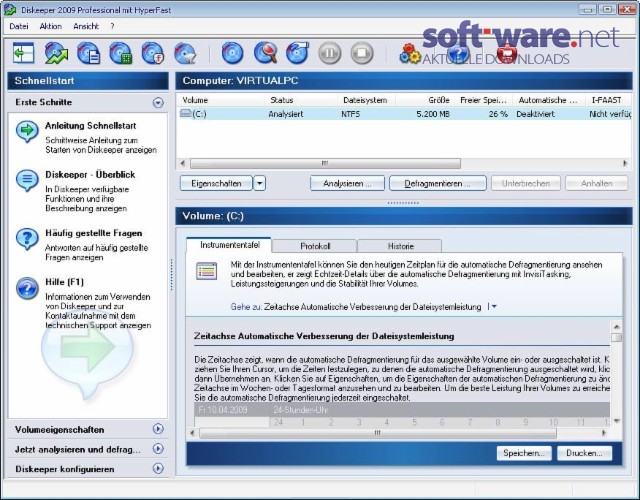Click the grey stop toolbar button

coord(362,53)
